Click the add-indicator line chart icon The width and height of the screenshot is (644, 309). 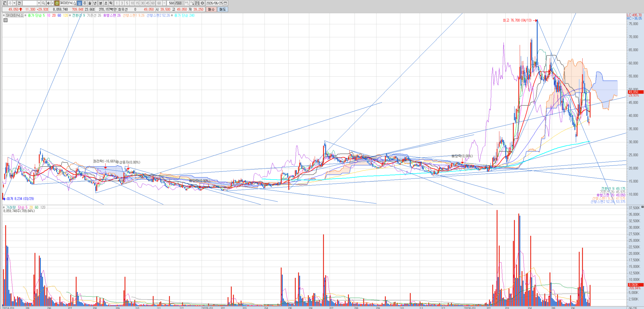pos(192,3)
